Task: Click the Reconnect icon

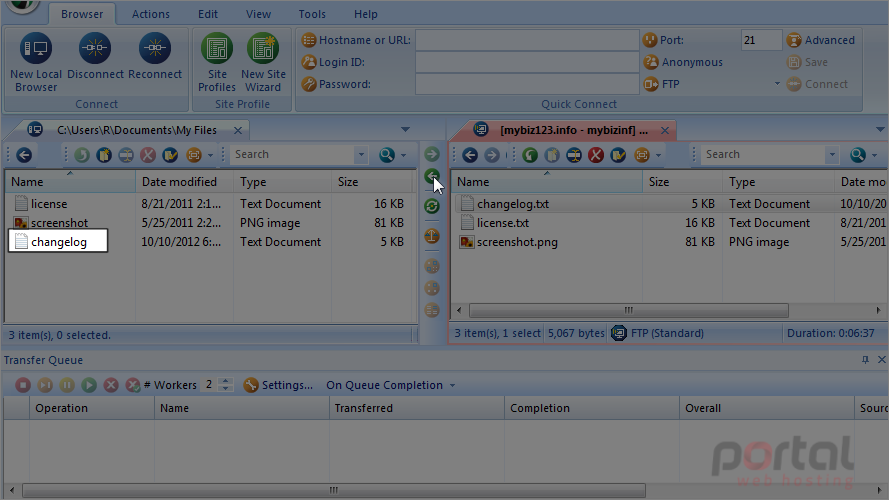Action: (155, 48)
